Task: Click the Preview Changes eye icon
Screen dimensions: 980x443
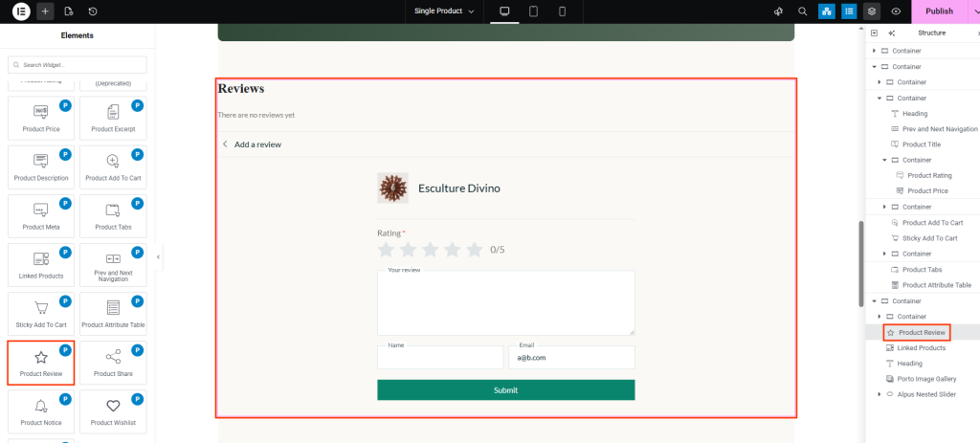Action: tap(895, 11)
